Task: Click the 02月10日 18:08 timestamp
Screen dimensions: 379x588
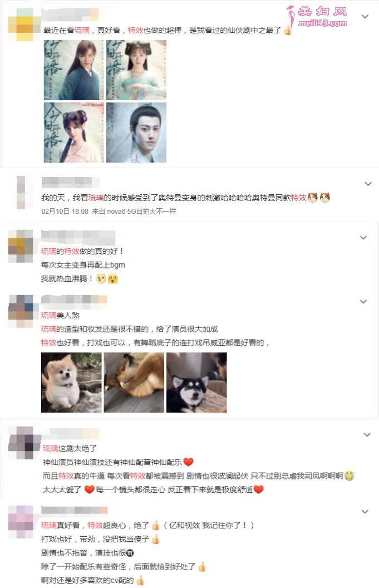Action: point(65,212)
